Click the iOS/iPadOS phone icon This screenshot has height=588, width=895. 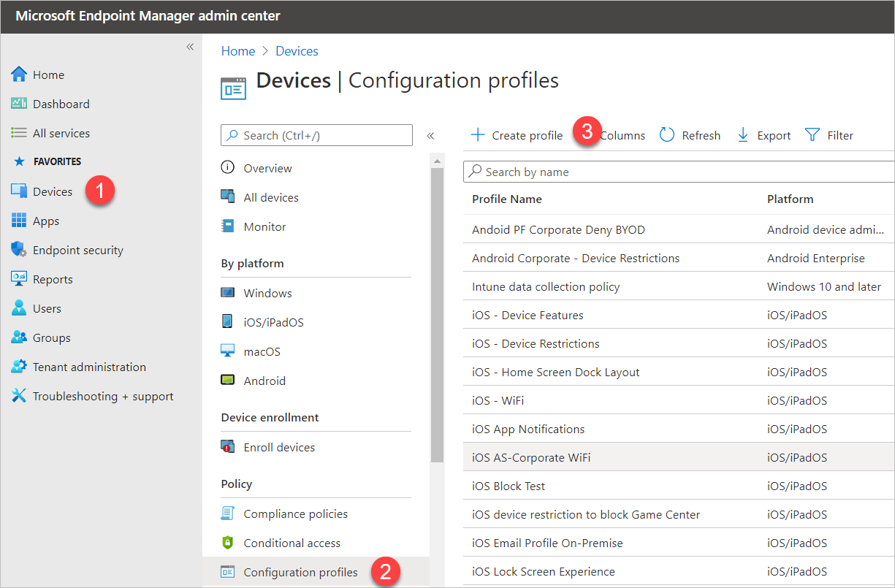[228, 322]
